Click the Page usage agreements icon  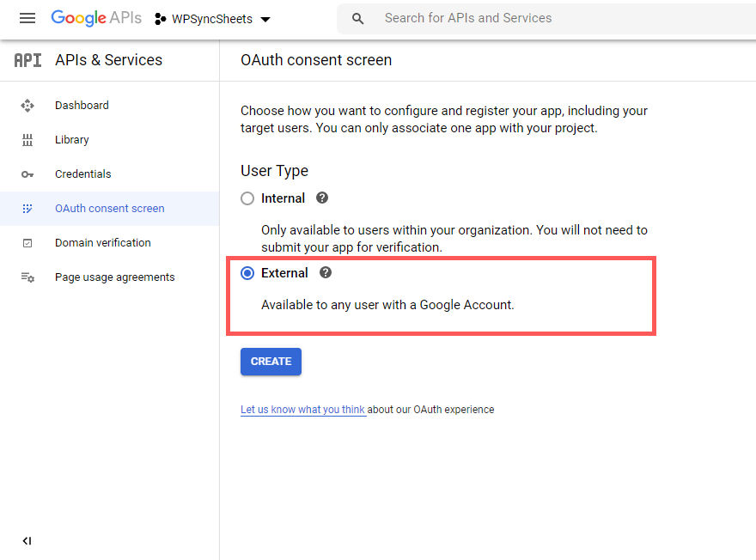(27, 277)
